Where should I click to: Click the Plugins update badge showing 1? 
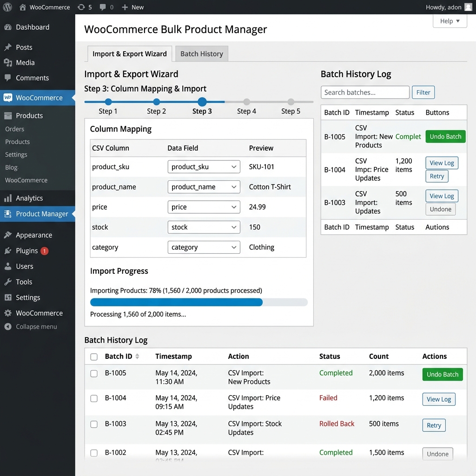coord(44,251)
